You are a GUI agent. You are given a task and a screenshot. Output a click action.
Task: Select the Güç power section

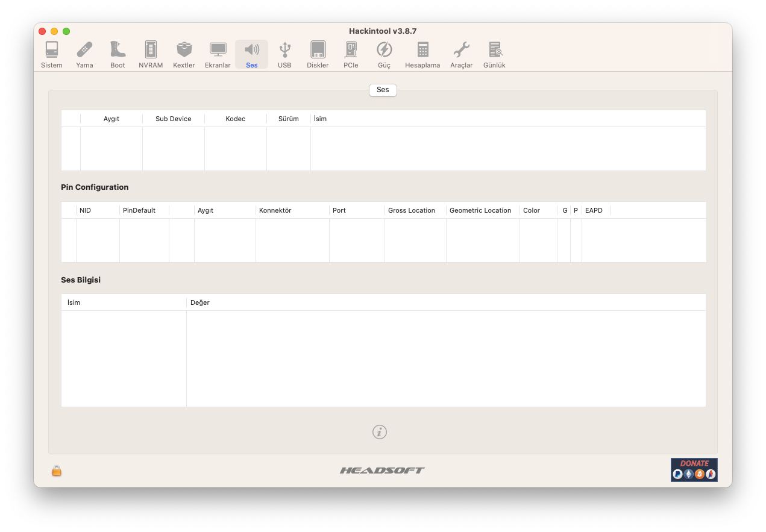pyautogui.click(x=384, y=54)
